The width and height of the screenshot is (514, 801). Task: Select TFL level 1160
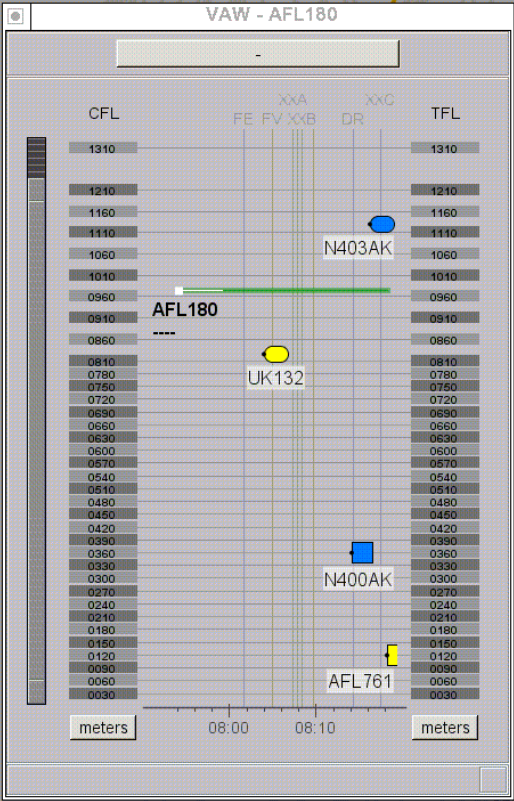[445, 212]
